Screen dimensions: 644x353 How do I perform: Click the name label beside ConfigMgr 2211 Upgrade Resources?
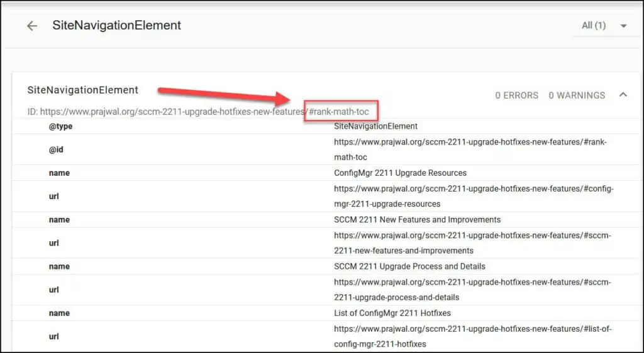59,173
